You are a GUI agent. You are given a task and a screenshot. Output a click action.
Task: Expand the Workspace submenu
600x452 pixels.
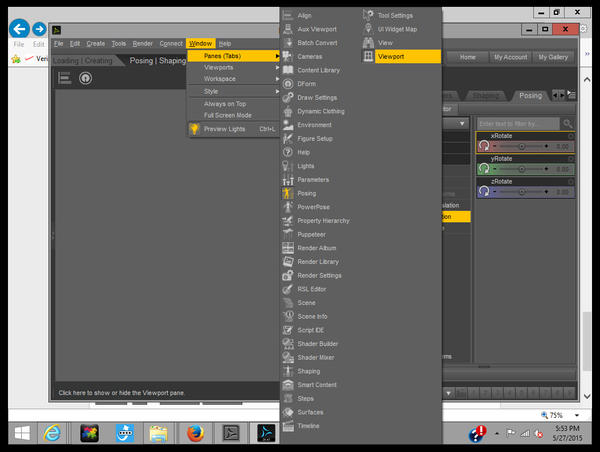pyautogui.click(x=233, y=79)
